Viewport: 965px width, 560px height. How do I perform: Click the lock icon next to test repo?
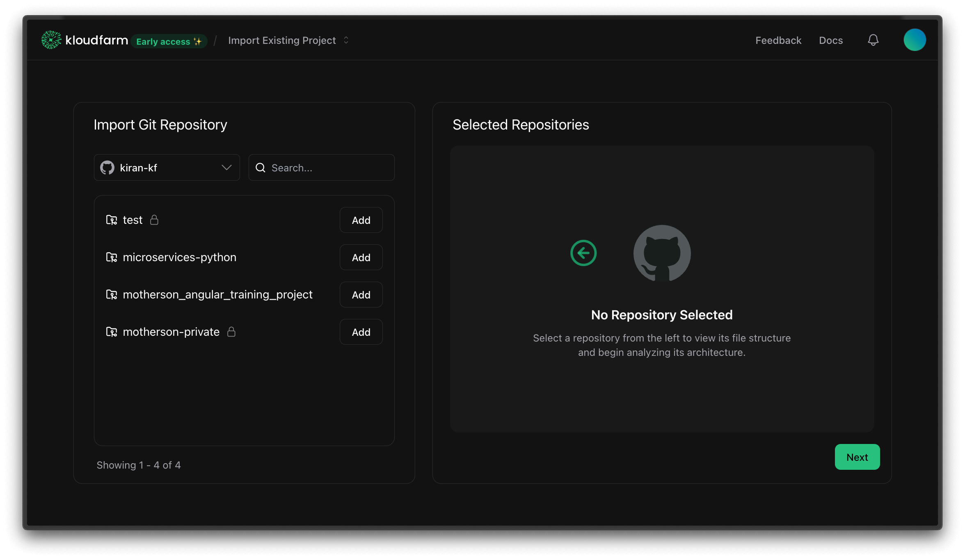click(155, 220)
